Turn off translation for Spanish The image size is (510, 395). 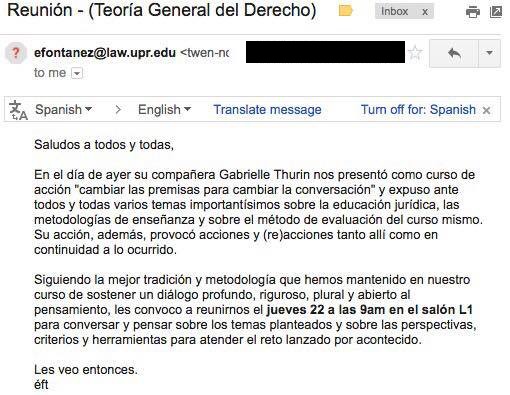(x=418, y=109)
